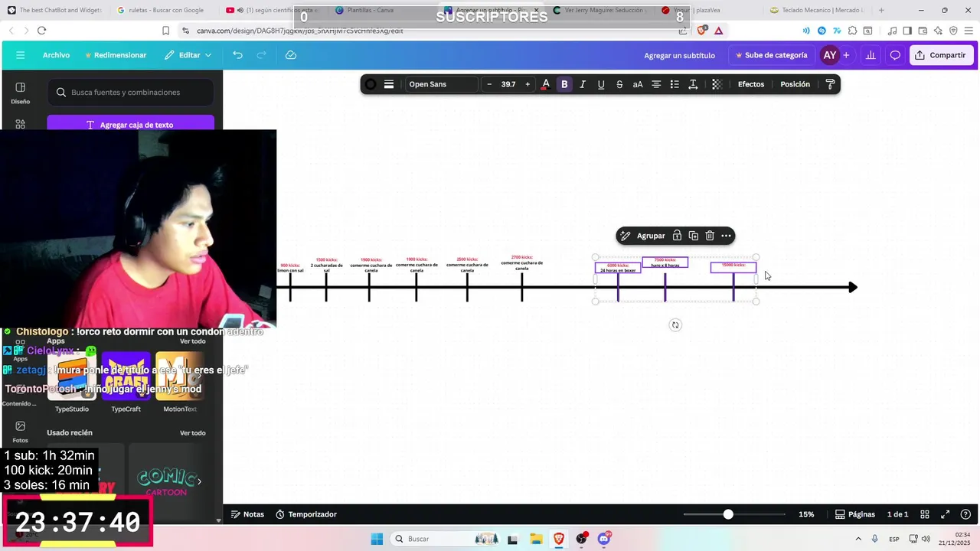980x551 pixels.
Task: Click the Undo arrow
Action: tap(237, 55)
